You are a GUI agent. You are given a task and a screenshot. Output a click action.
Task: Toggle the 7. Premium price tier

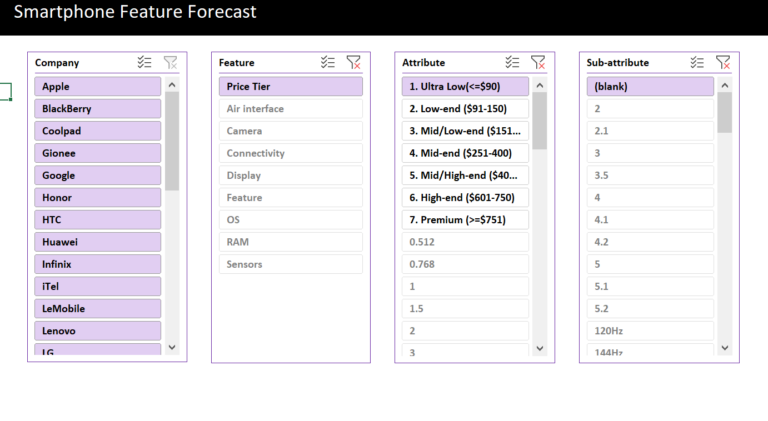point(465,220)
